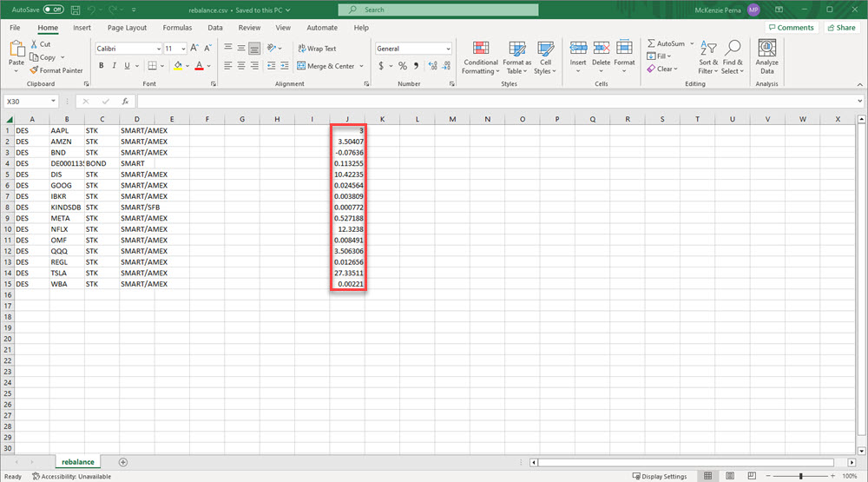The width and height of the screenshot is (868, 482).
Task: Increase decimal places icon
Action: tap(433, 66)
